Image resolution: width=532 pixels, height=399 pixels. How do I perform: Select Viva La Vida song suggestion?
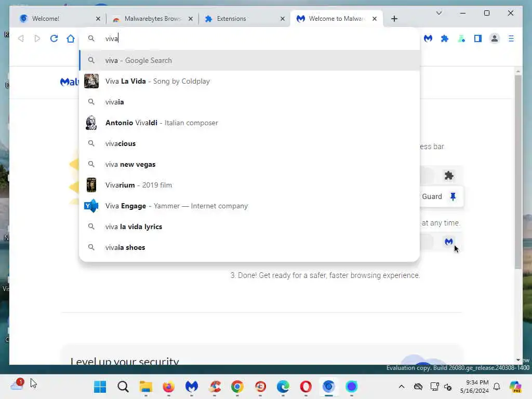(x=249, y=81)
